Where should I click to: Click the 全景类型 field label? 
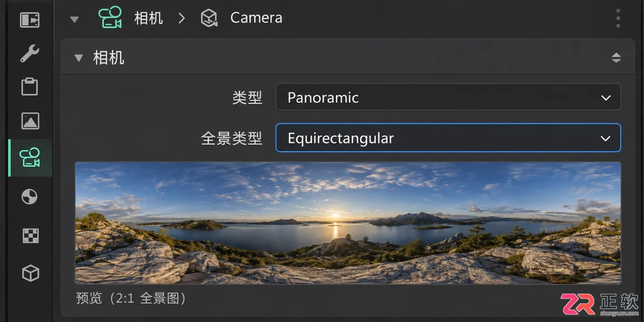tap(232, 138)
